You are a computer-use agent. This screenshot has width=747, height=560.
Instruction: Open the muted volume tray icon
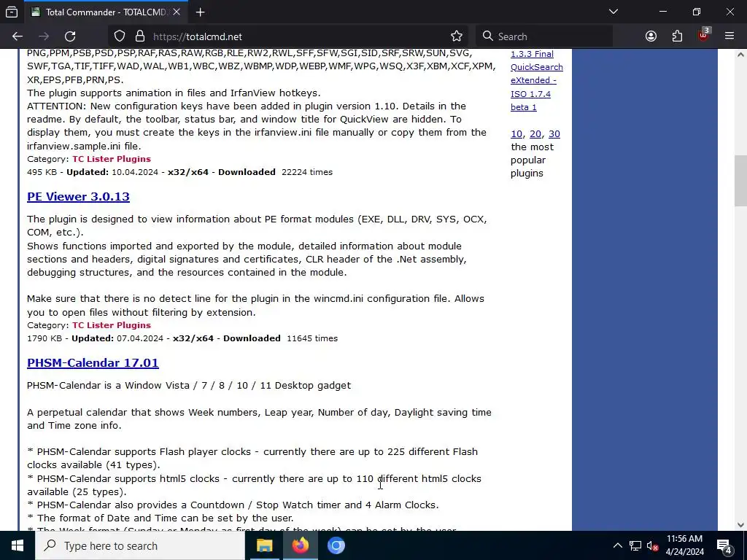653,545
